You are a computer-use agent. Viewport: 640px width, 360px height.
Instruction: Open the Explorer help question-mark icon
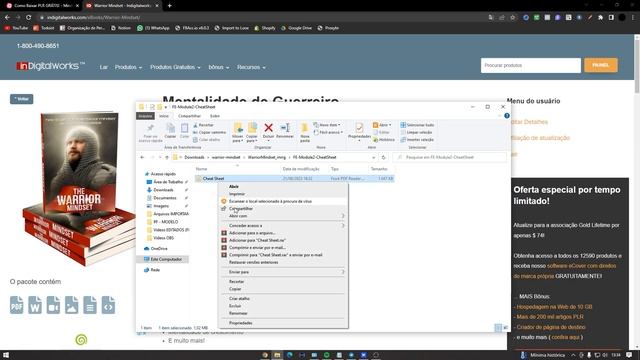(507, 116)
